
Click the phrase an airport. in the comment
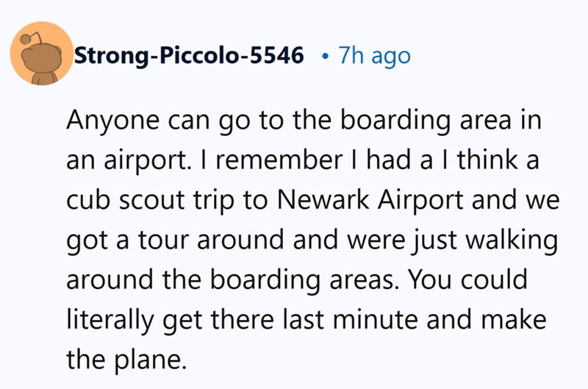point(126,160)
